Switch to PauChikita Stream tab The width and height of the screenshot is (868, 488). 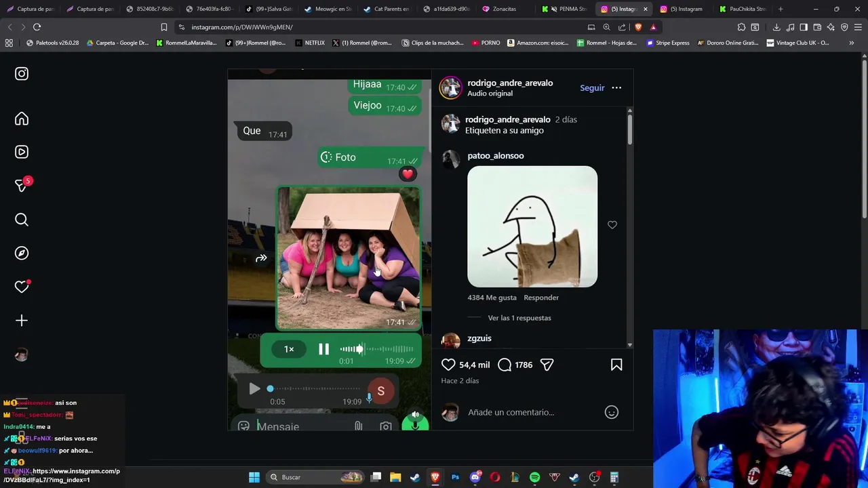(x=743, y=9)
